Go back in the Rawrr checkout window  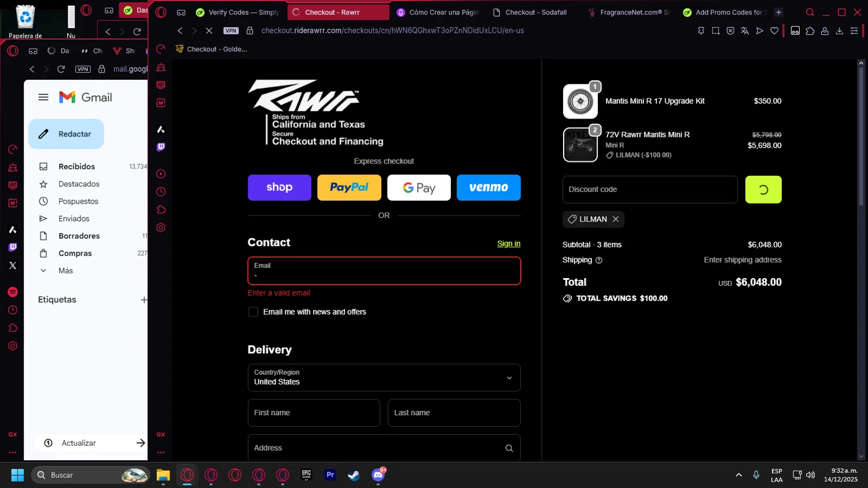point(180,31)
